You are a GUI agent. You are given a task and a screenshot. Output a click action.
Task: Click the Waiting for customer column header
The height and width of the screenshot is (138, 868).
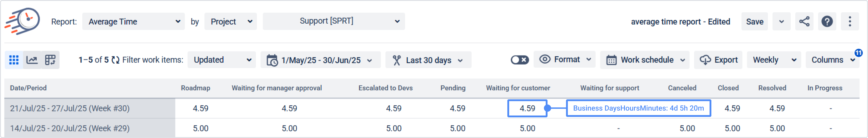point(518,88)
